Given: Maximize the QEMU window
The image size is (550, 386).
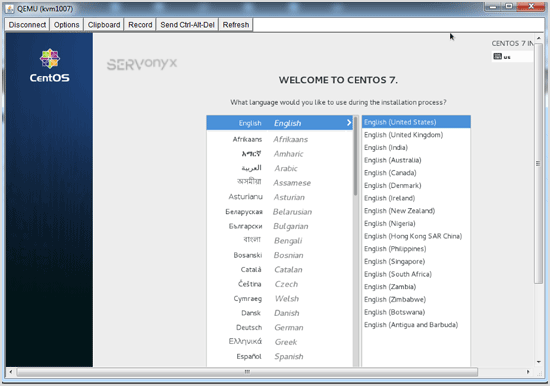Looking at the screenshot, I should [x=509, y=6].
